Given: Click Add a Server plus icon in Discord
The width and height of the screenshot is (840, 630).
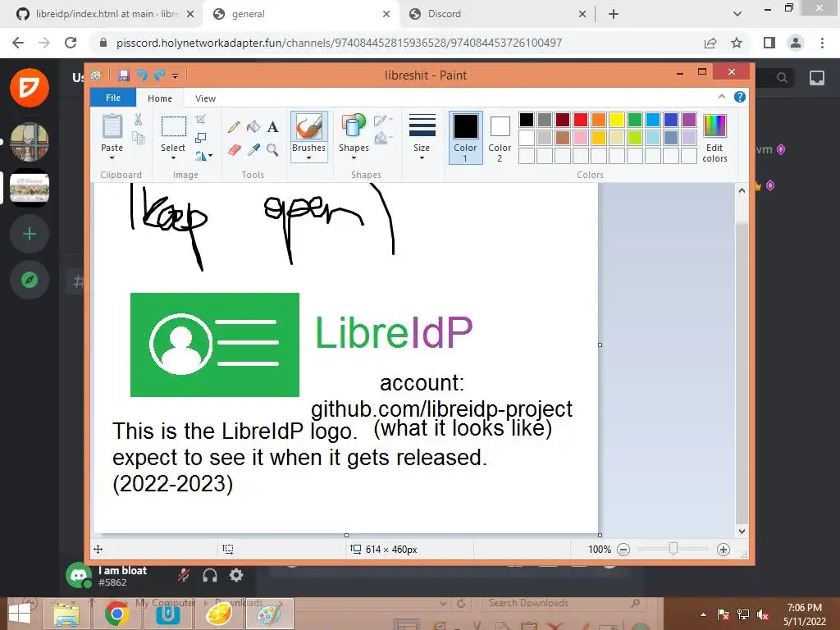Looking at the screenshot, I should tap(30, 234).
